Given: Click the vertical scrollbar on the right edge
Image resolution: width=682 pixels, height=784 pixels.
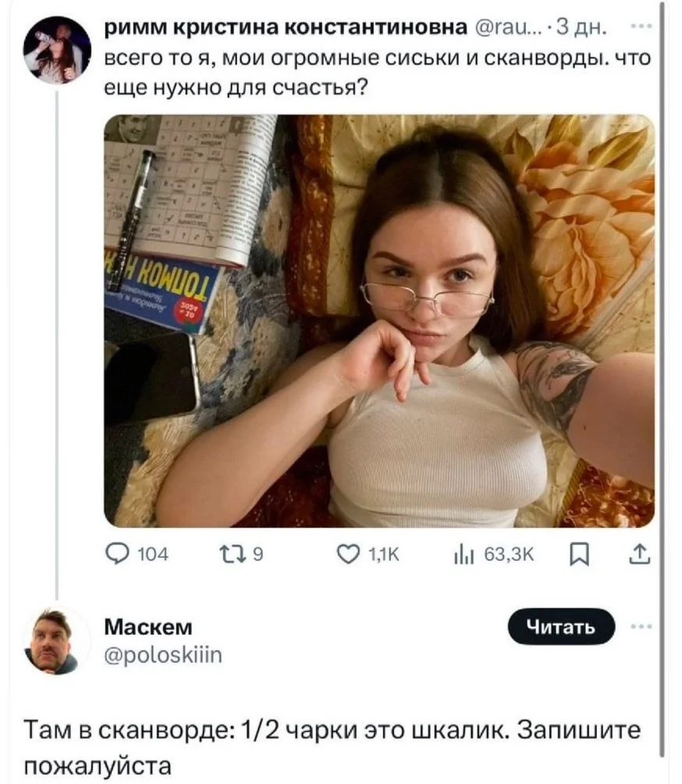Looking at the screenshot, I should (663, 380).
